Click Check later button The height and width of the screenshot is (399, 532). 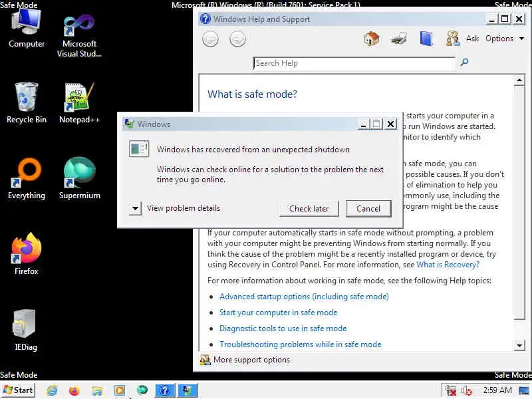click(x=309, y=208)
